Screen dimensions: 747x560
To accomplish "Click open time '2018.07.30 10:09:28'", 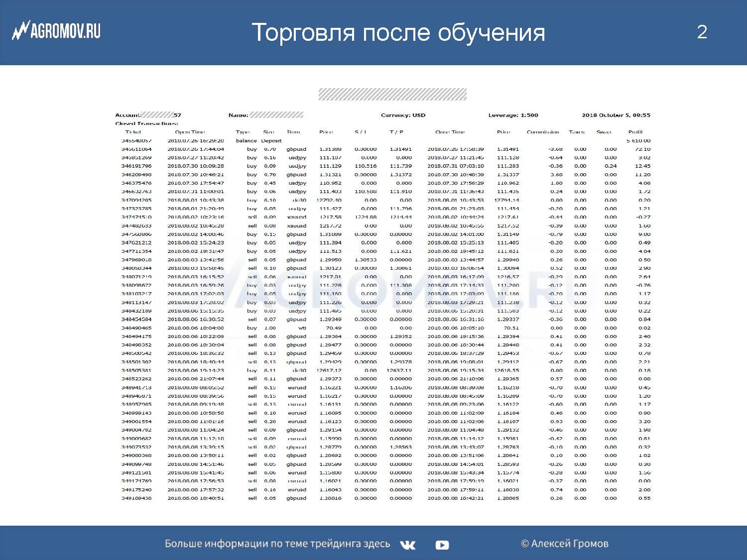I will [x=196, y=166].
